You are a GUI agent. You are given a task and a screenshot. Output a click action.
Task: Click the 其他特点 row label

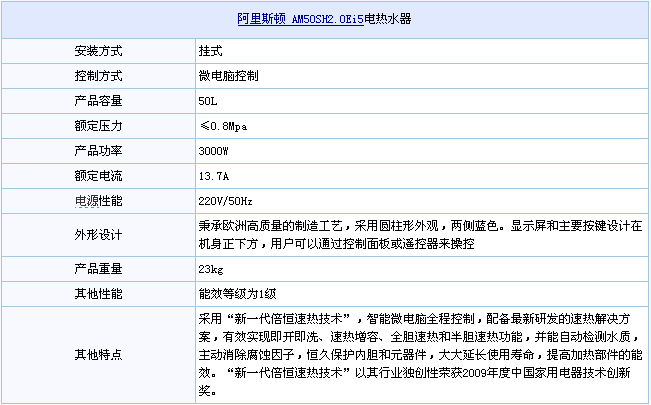[x=99, y=354]
